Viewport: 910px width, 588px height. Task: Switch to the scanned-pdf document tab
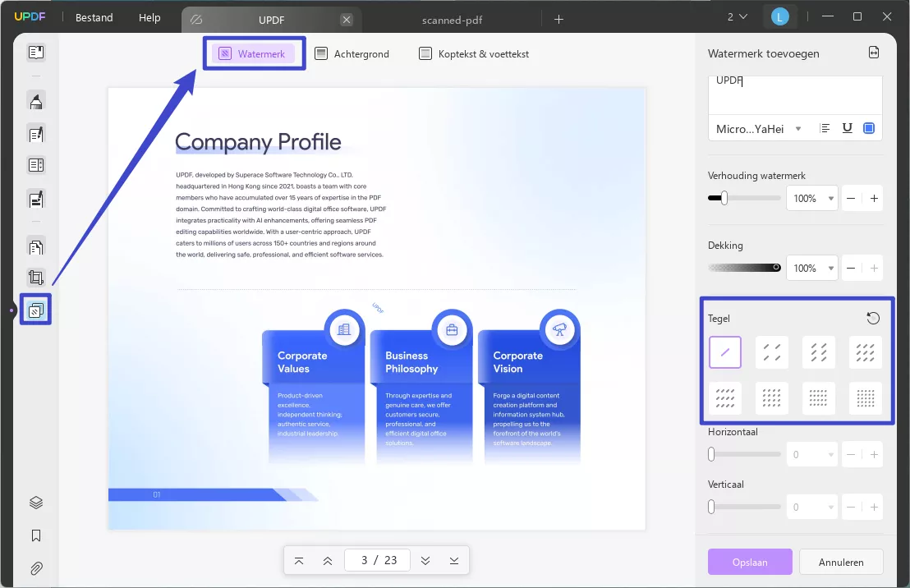point(452,20)
